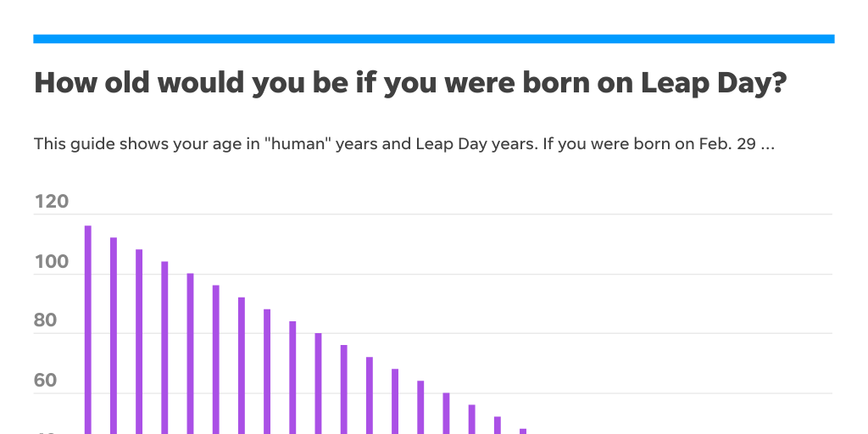
Task: Click the subtitle text about "human" years
Action: (404, 143)
